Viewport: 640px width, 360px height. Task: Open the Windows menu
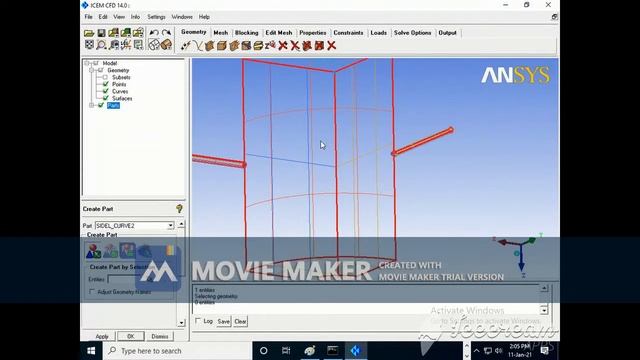(x=182, y=17)
